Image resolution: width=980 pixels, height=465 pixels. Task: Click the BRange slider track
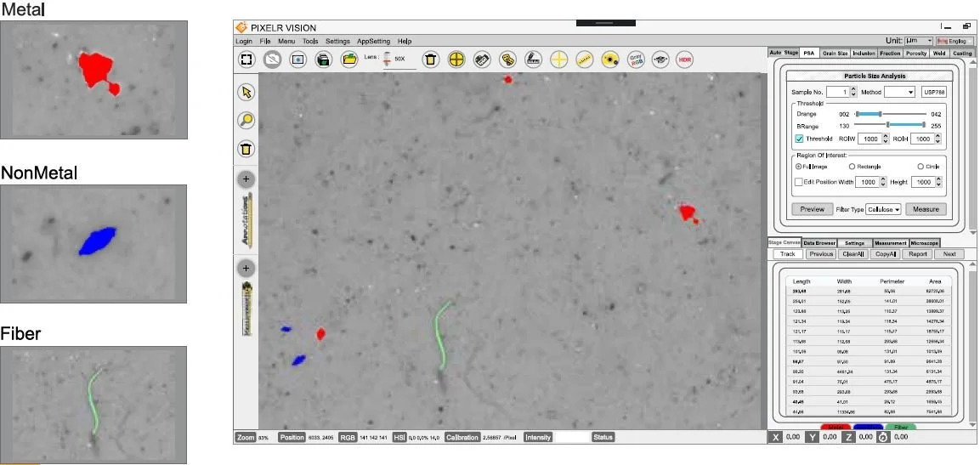(x=892, y=125)
